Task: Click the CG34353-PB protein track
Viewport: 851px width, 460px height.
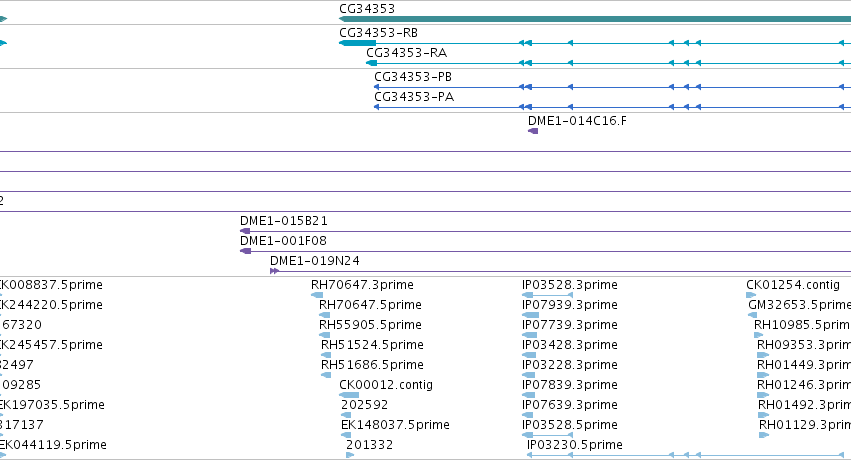Action: (612, 87)
